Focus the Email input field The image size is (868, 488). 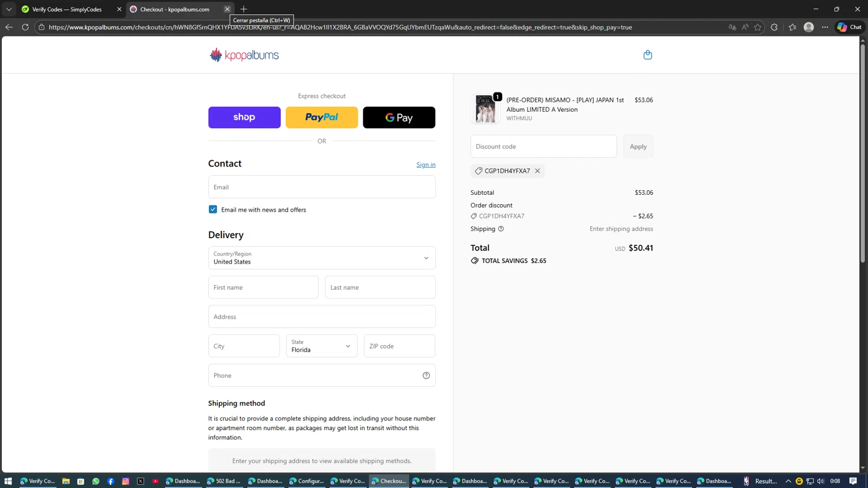pyautogui.click(x=322, y=187)
